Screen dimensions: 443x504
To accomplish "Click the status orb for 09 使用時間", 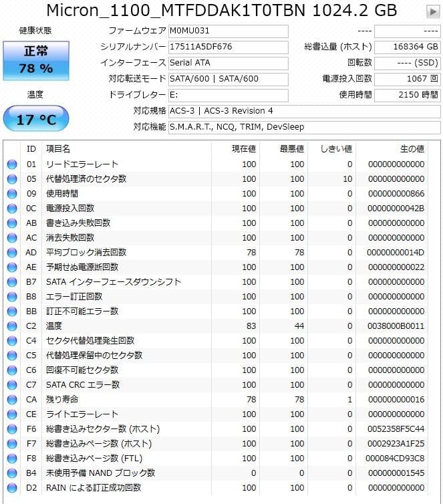I will (x=12, y=194).
